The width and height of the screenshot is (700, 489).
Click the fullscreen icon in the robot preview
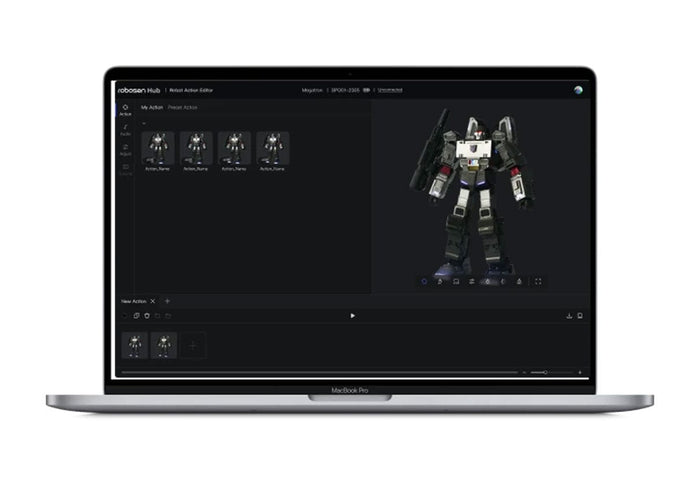[x=538, y=282]
